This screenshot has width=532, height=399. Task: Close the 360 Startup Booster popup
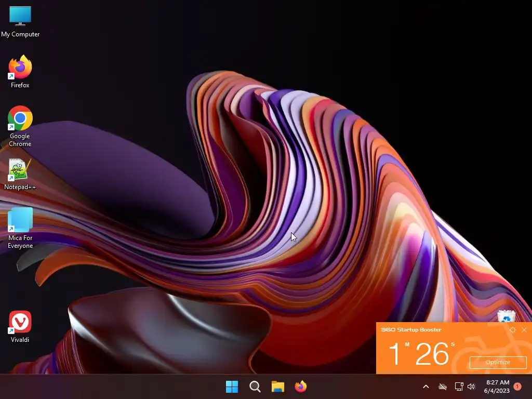[524, 330]
